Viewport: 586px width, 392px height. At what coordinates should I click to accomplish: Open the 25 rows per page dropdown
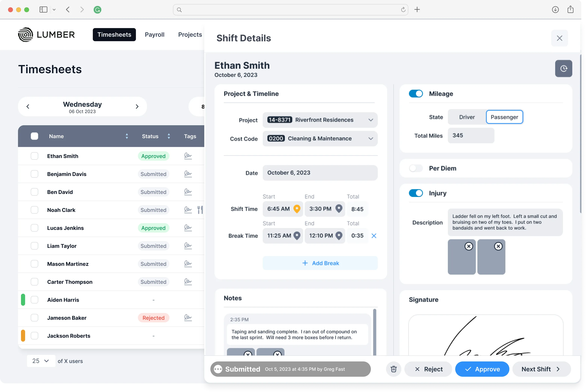(41, 361)
